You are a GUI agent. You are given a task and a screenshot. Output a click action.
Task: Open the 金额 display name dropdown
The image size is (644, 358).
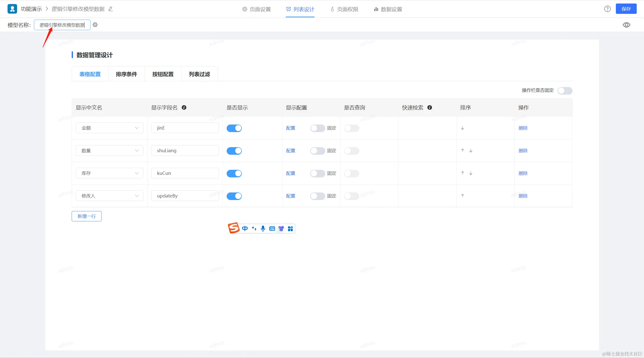(x=109, y=128)
